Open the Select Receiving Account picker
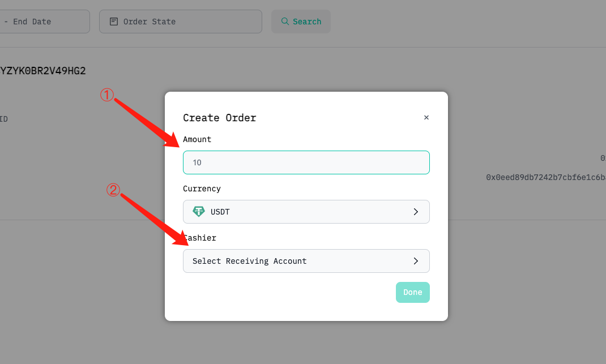Viewport: 606px width, 364px height. (306, 261)
